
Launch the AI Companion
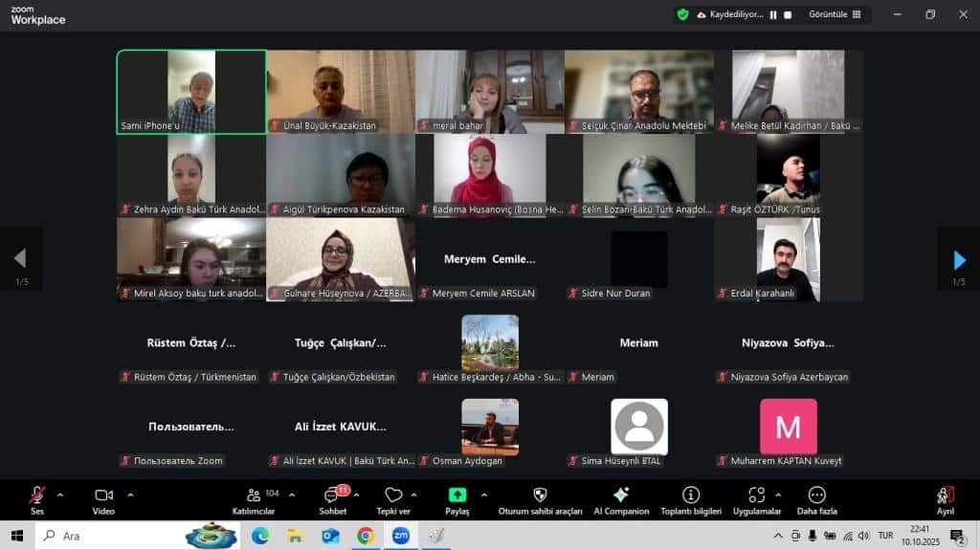(620, 499)
